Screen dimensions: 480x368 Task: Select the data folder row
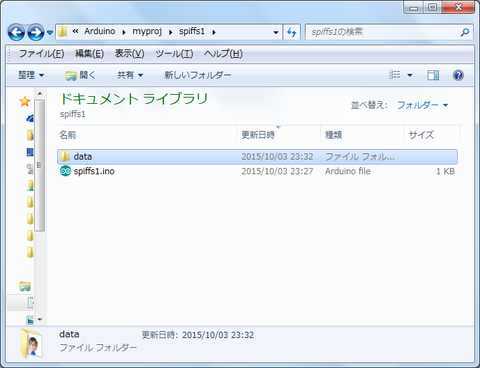coord(257,157)
